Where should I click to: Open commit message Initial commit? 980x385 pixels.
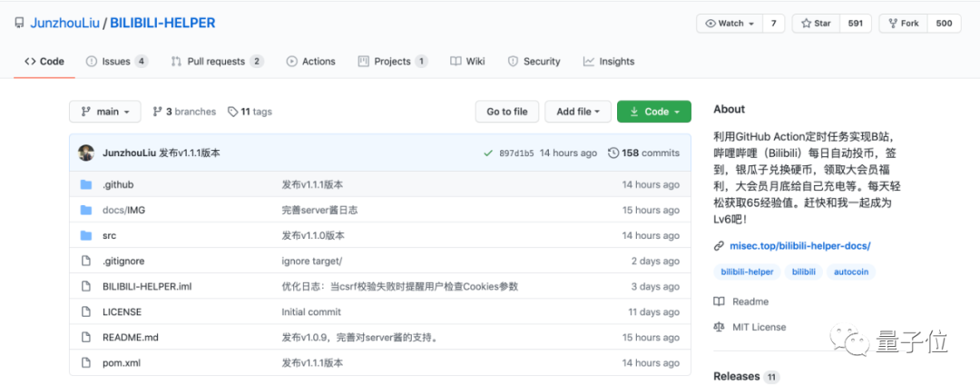(x=311, y=311)
